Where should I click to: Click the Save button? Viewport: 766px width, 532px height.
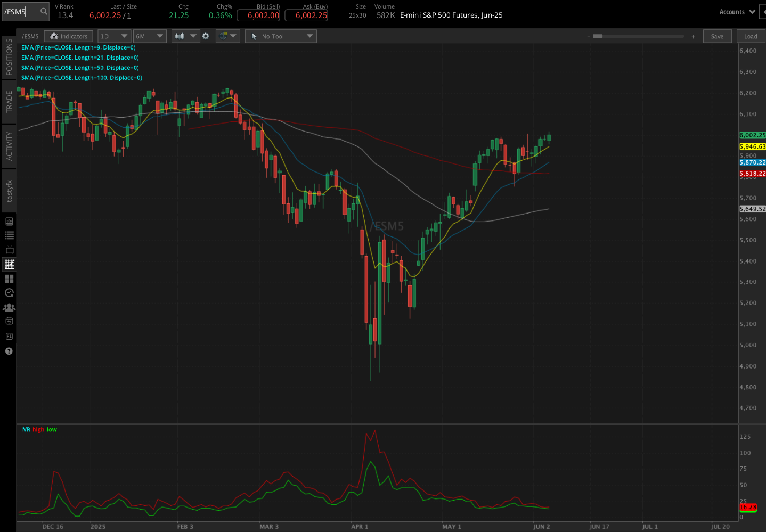click(x=717, y=36)
